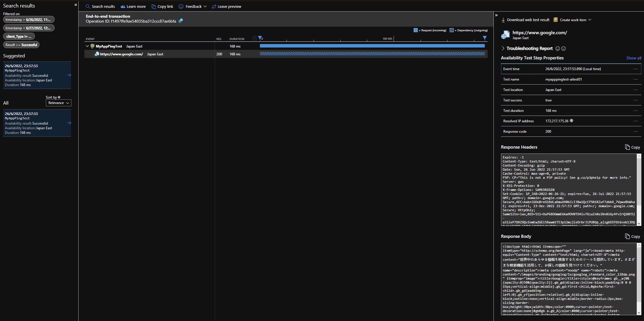Open the Relevance sort dropdown
Viewport: 644px width, 321px height.
(58, 103)
